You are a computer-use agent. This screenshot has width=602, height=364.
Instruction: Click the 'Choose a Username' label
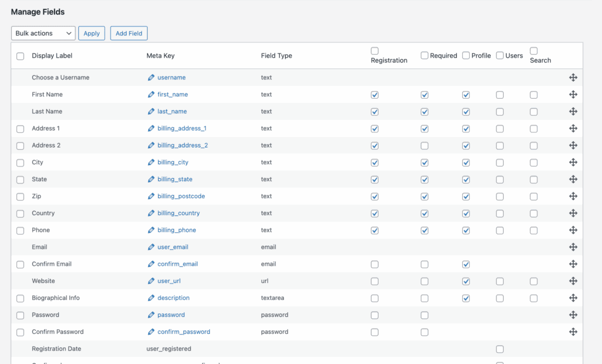[61, 78]
